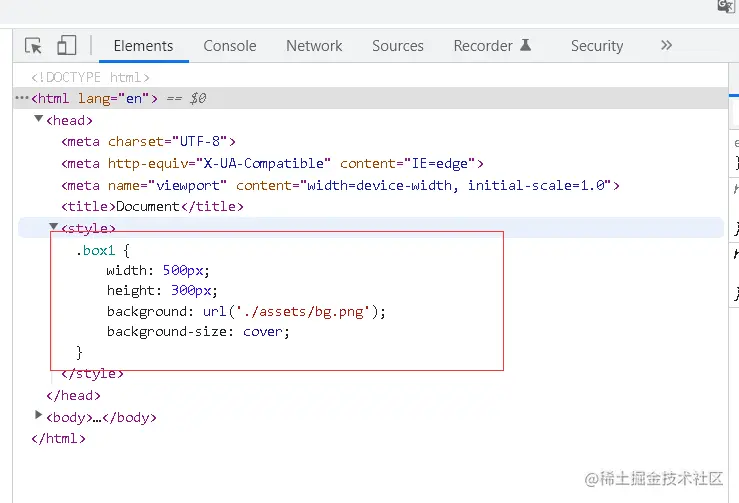Click the './assets/bg.png' url value

click(303, 312)
